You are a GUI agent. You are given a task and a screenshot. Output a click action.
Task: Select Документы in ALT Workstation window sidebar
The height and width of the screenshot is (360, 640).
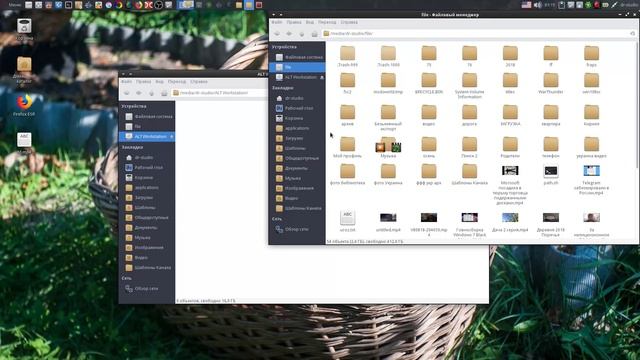(147, 228)
